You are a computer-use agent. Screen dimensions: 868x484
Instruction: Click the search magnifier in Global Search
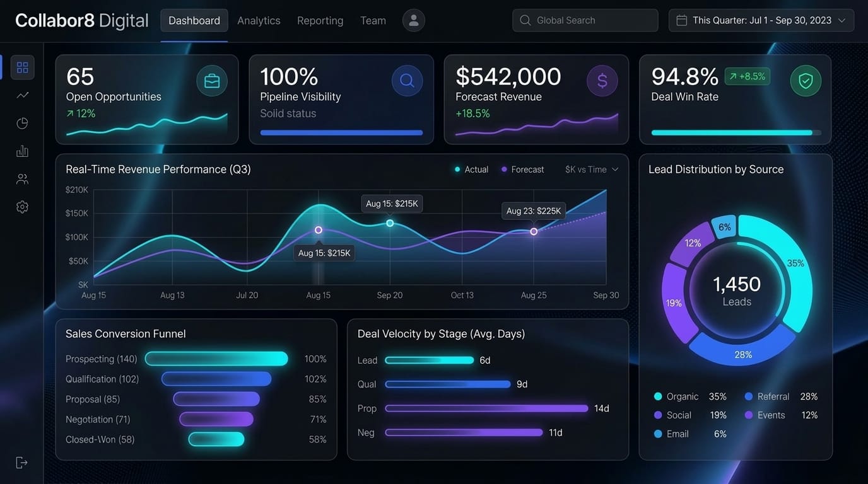coord(525,20)
